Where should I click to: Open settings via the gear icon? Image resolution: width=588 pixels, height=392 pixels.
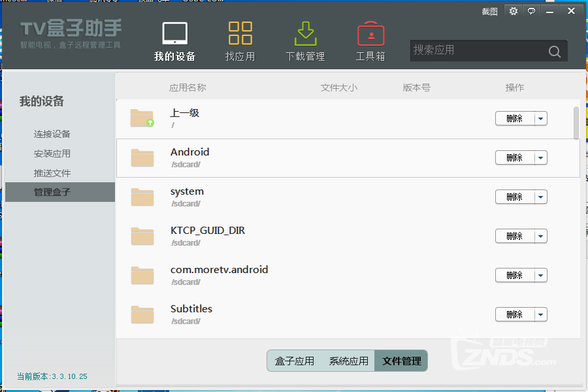coord(514,11)
